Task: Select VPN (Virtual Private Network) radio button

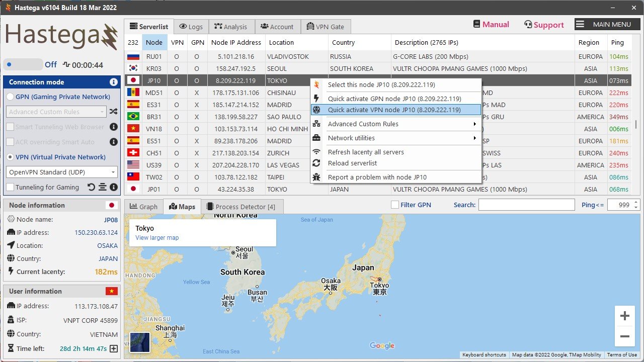Action: point(10,157)
